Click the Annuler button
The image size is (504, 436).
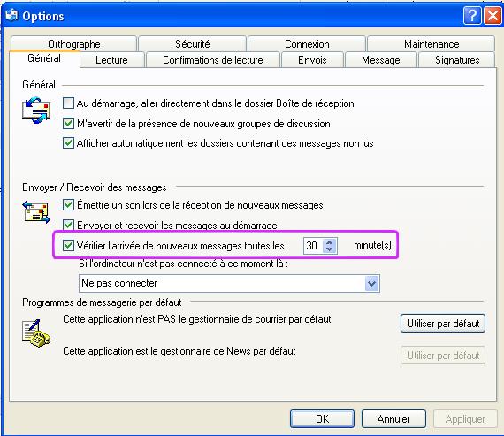click(x=393, y=418)
